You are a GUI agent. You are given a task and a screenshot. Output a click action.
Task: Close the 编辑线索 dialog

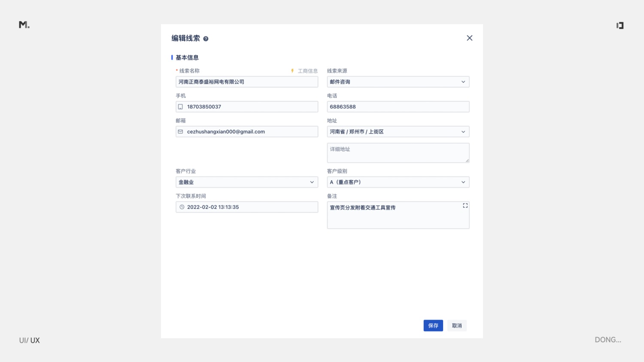pos(469,38)
